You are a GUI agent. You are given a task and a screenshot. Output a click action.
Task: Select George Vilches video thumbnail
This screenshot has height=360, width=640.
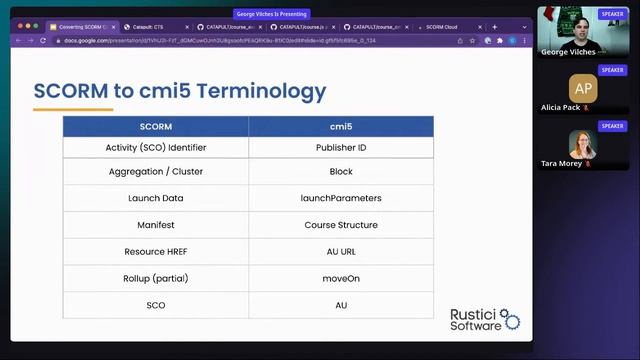pyautogui.click(x=583, y=32)
